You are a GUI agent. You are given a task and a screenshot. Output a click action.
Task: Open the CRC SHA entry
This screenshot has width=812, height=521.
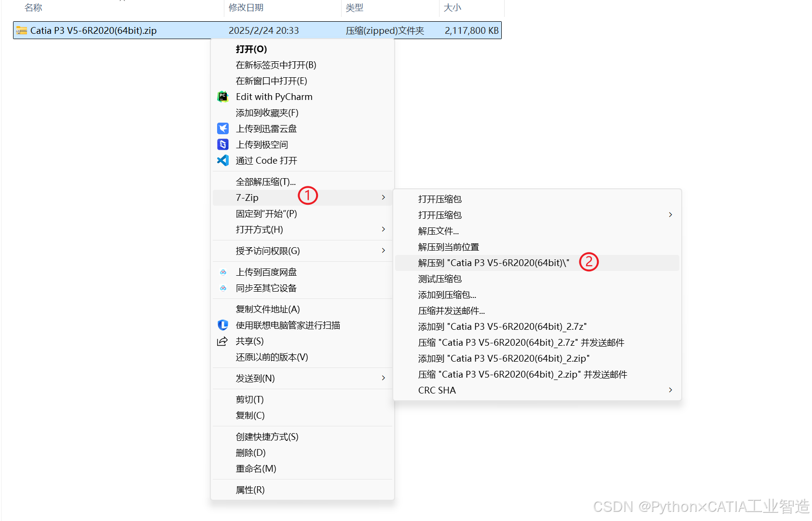pyautogui.click(x=537, y=390)
